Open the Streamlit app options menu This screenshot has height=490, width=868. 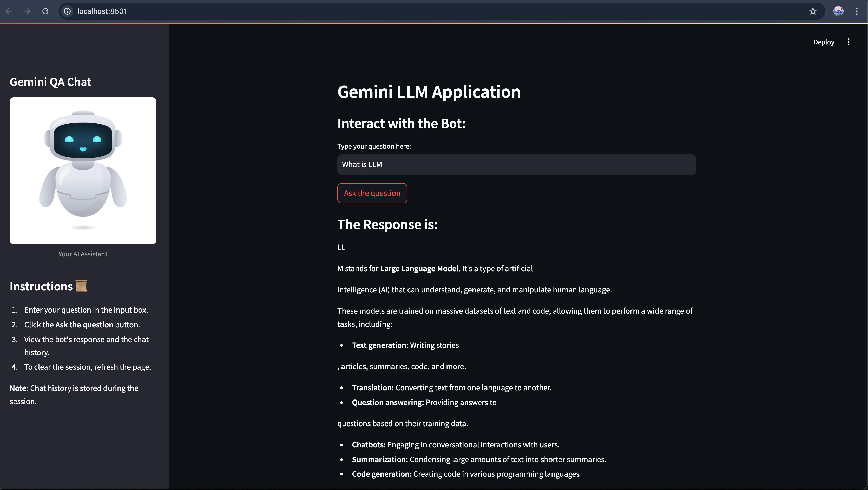click(849, 42)
